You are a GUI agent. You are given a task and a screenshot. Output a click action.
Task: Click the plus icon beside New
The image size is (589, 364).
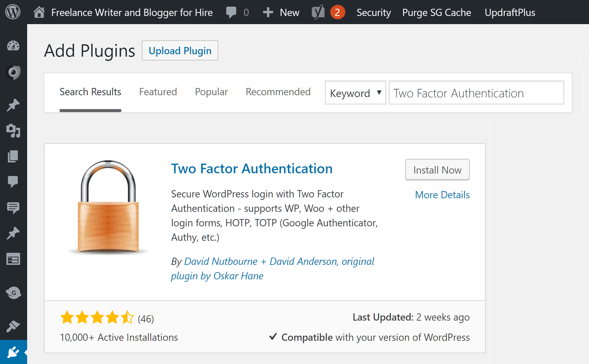point(268,12)
